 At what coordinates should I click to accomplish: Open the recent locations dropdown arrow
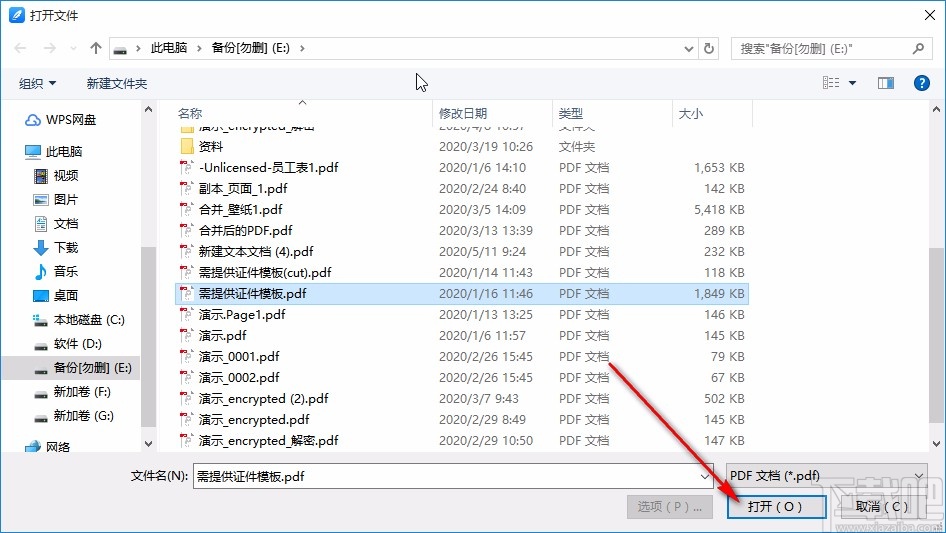click(x=74, y=48)
